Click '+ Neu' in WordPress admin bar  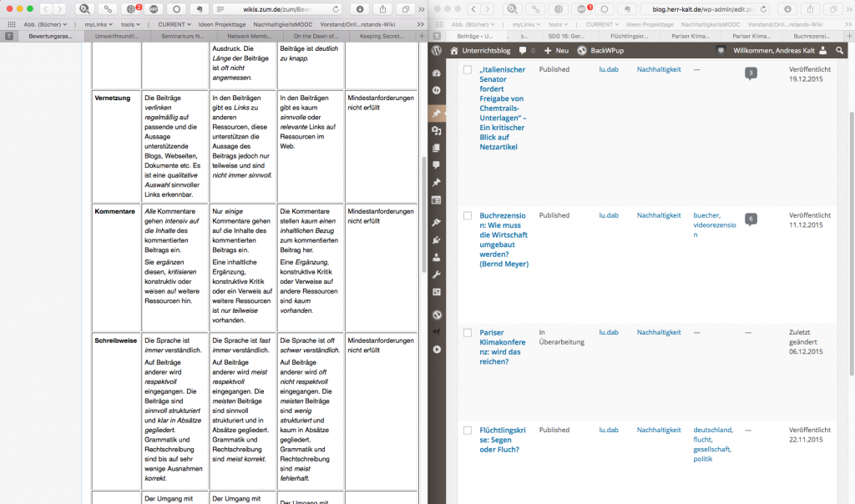pos(556,50)
